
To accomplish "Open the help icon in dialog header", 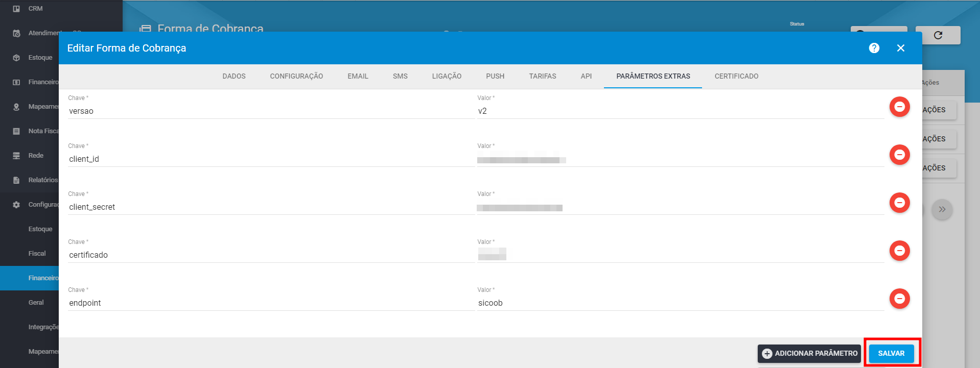I will pyautogui.click(x=874, y=48).
